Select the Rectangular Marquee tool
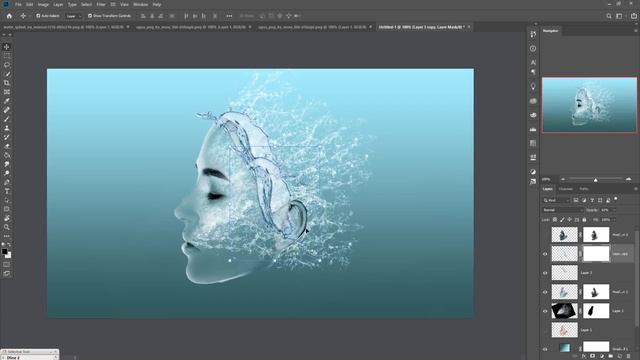Viewport: 640px width, 360px height. (7, 56)
